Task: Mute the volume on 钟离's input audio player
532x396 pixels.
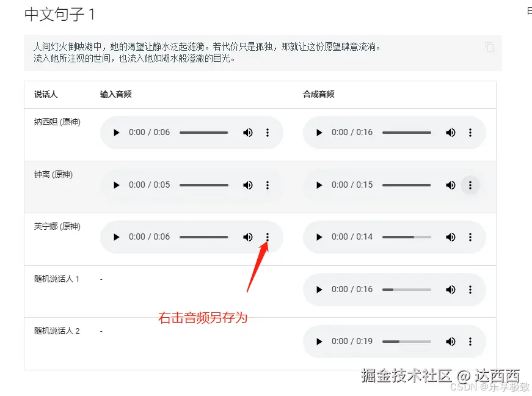Action: click(x=248, y=185)
